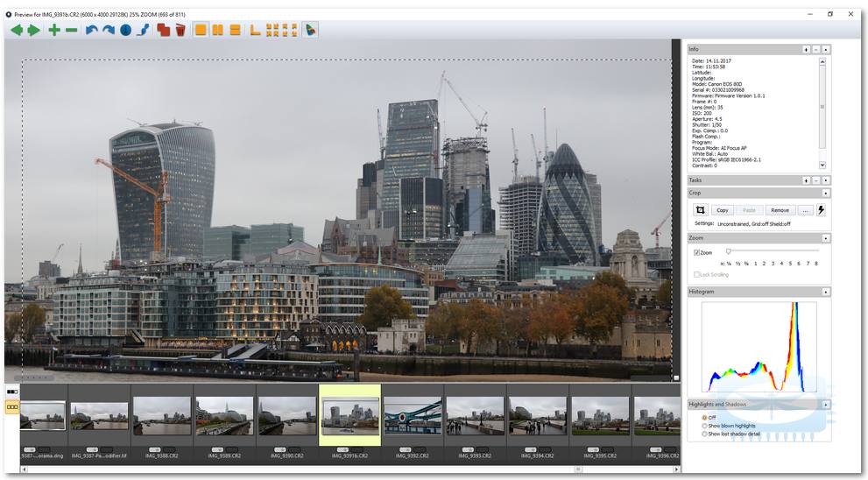This screenshot has height=480, width=868.
Task: Go to previous image with green left arrow
Action: pyautogui.click(x=17, y=30)
